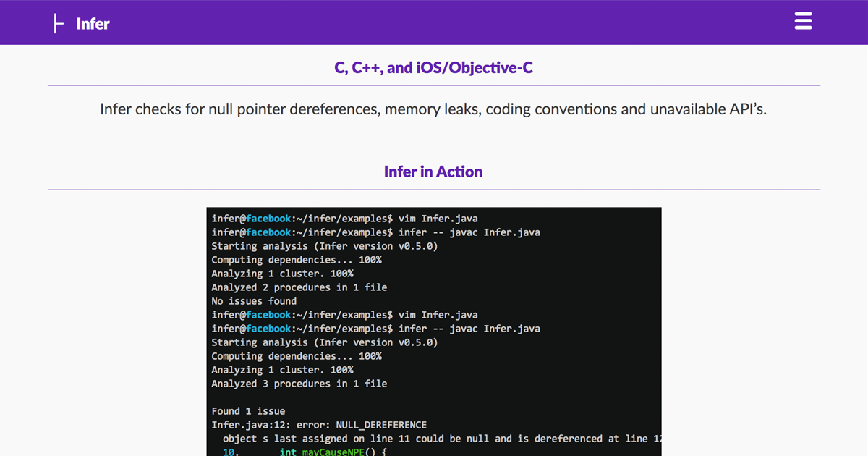
Task: Click the blank terminal line above 'Found 1 issue'
Action: [434, 397]
